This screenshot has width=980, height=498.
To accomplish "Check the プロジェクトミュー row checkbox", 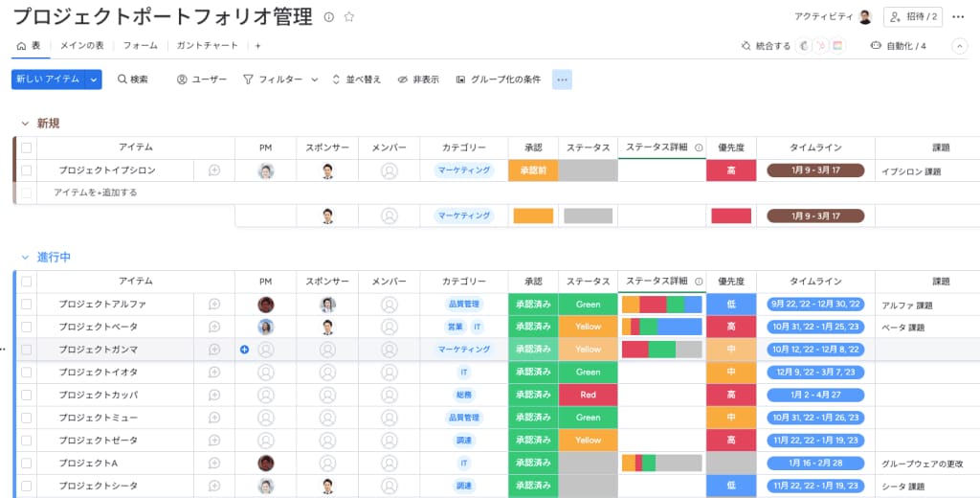I will pyautogui.click(x=26, y=418).
